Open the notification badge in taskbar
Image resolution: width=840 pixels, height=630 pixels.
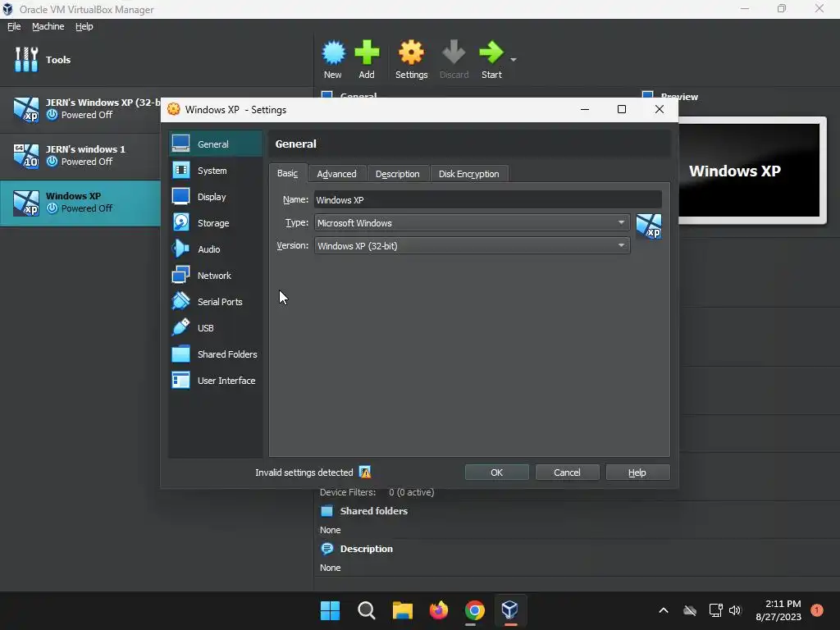(817, 610)
